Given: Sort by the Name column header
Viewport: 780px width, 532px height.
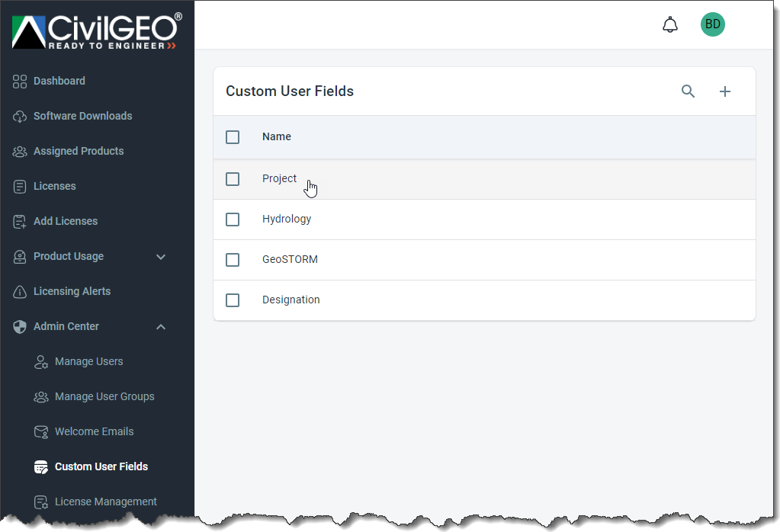Looking at the screenshot, I should point(277,136).
